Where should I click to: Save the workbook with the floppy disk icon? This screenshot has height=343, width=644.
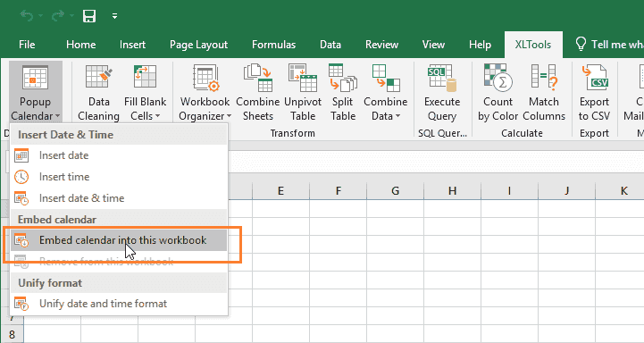(89, 16)
